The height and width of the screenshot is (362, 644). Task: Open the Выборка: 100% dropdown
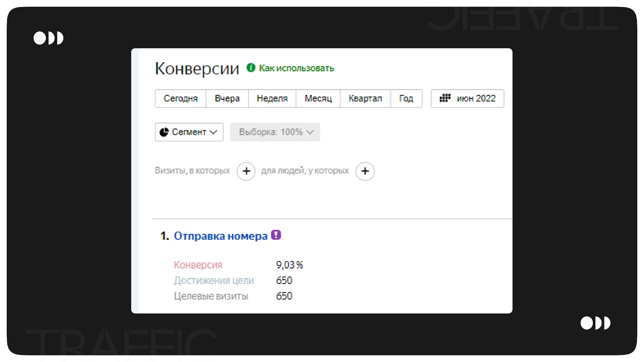[275, 132]
